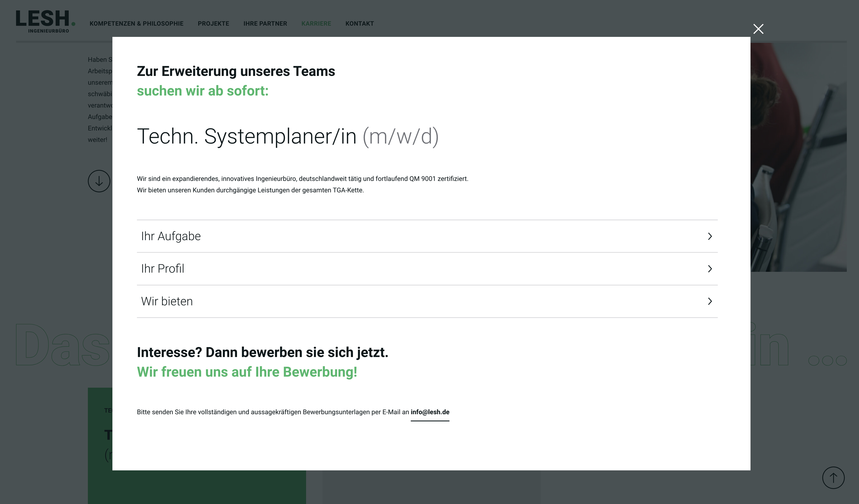Select the Karriere menu item
Screen dimensions: 859x504
click(316, 23)
